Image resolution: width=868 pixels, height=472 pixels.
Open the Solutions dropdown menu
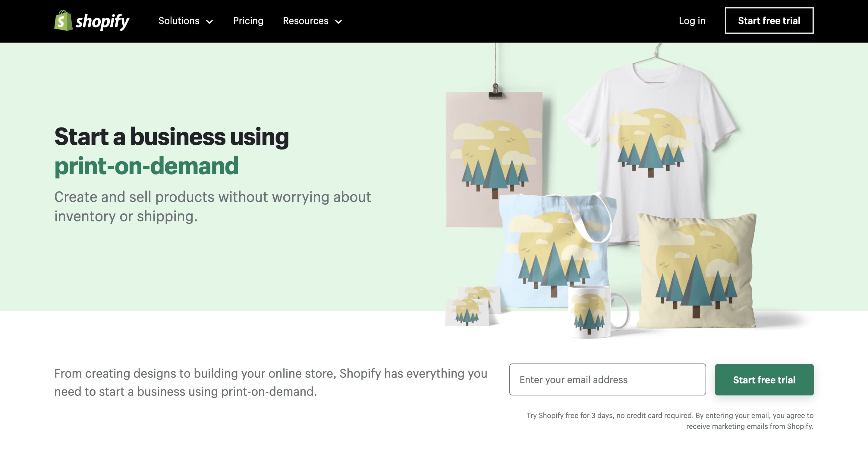tap(186, 21)
